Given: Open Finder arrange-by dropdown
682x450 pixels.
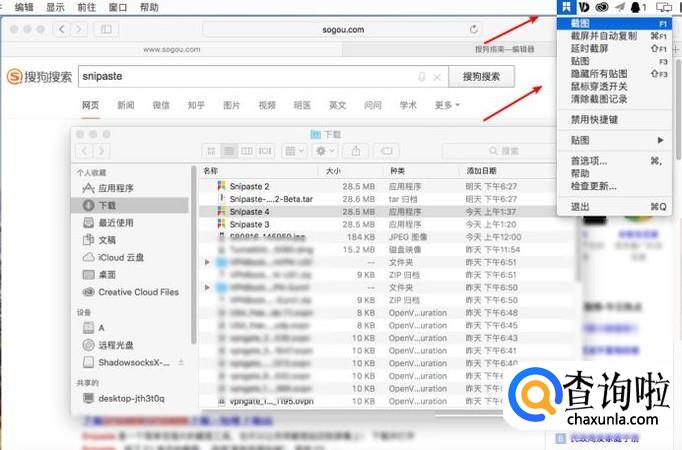Looking at the screenshot, I should click(294, 151).
